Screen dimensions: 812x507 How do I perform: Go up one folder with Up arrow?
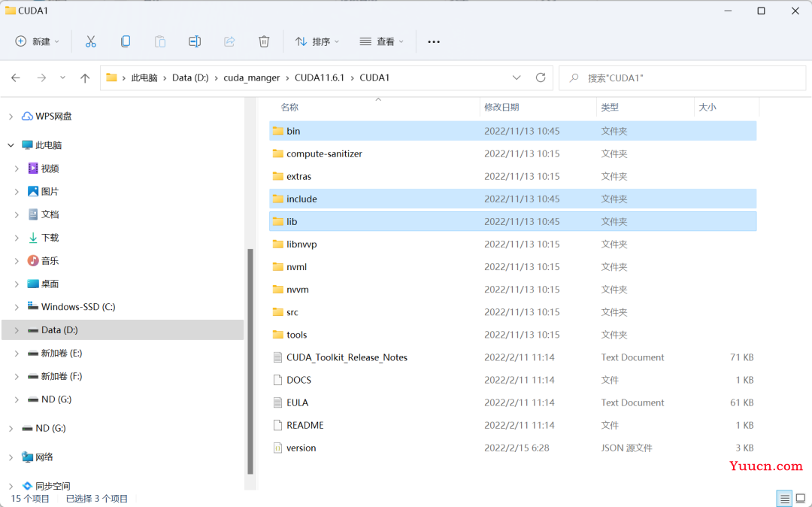(x=85, y=77)
